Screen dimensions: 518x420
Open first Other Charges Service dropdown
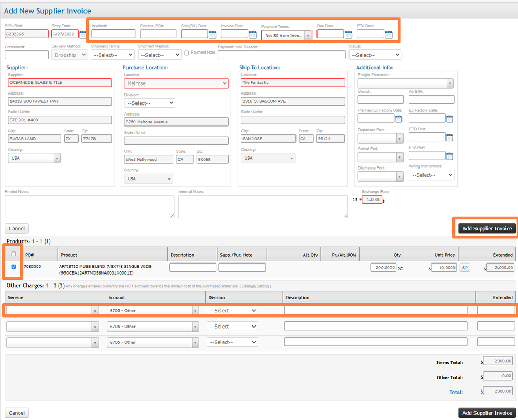(x=52, y=311)
